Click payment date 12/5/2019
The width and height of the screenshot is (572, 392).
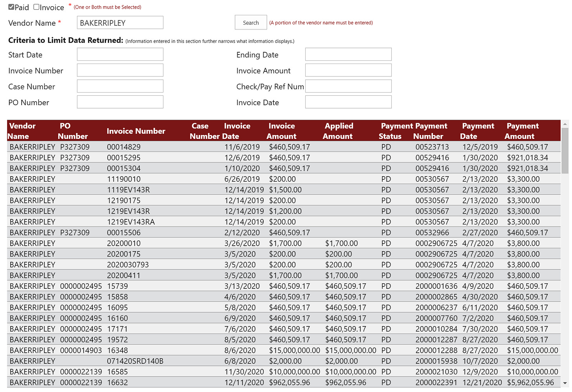480,147
